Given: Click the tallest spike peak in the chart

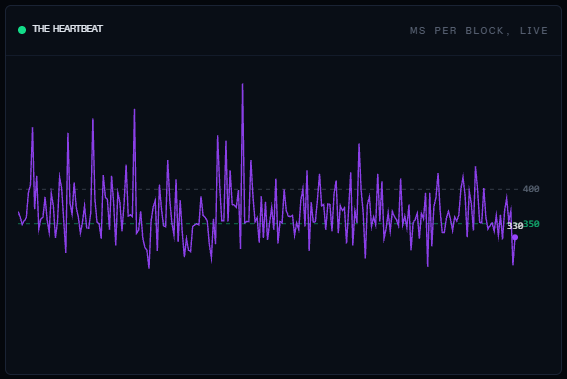Looking at the screenshot, I should pyautogui.click(x=242, y=84).
